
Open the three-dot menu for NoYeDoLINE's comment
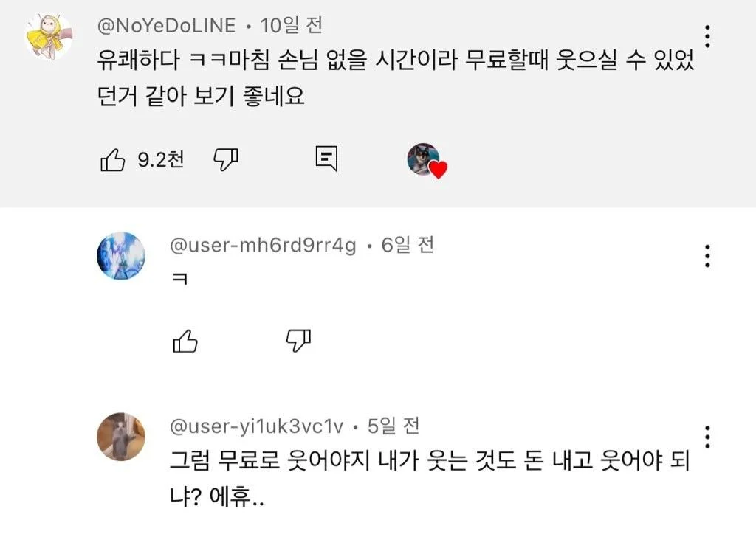click(707, 36)
